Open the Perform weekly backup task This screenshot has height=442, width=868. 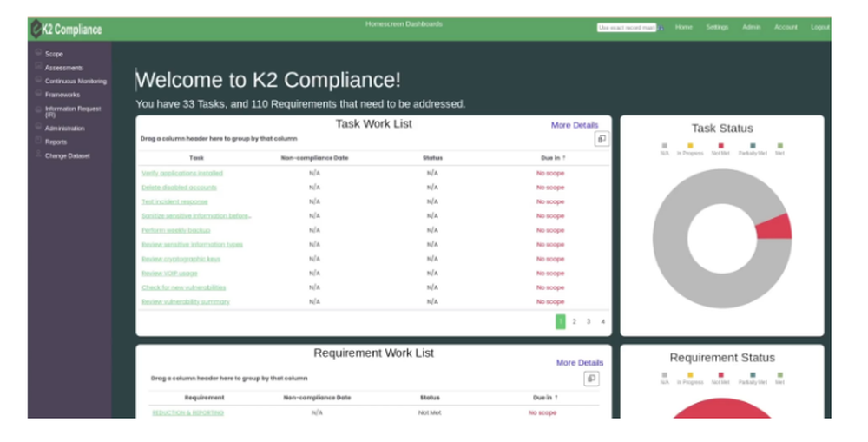coord(176,230)
